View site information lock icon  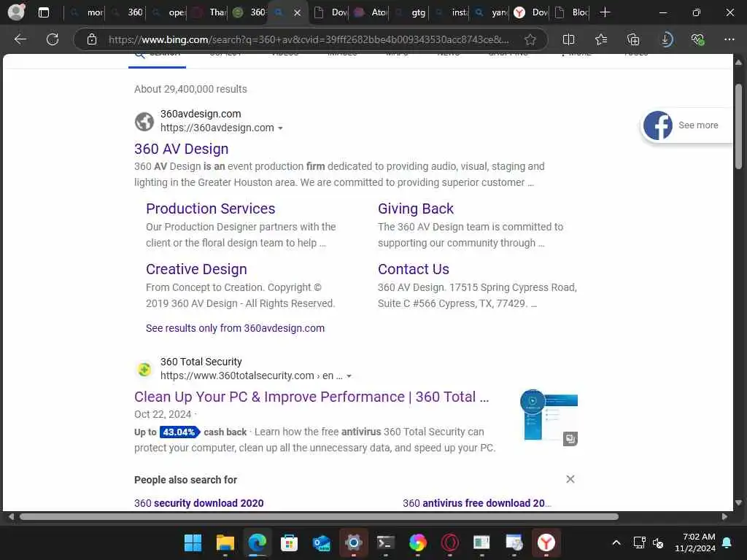coord(92,39)
